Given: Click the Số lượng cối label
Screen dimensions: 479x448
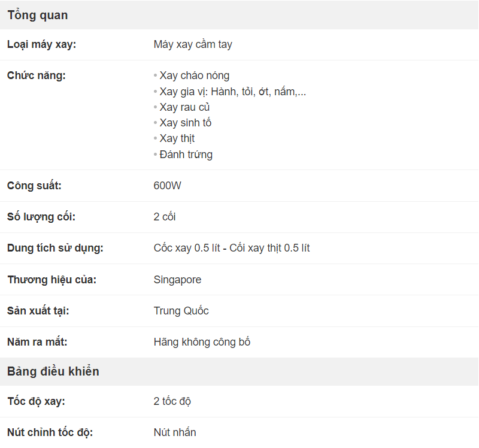Looking at the screenshot, I should tap(41, 217).
